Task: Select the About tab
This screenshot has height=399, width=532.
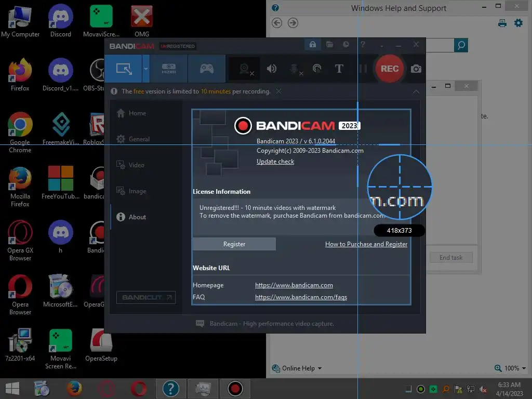Action: point(131,217)
